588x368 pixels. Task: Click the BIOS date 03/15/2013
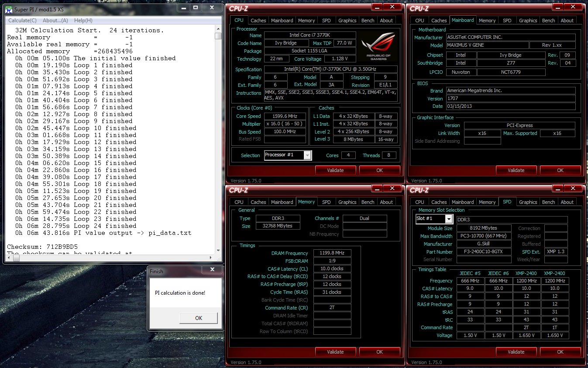[x=511, y=107]
